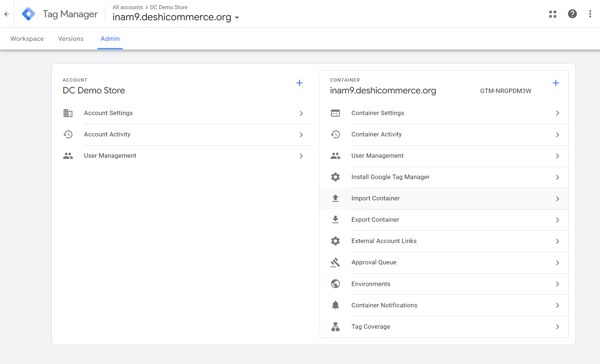Expand Tag Coverage via its chevron
Screen dimensions: 600x364
pos(558,326)
